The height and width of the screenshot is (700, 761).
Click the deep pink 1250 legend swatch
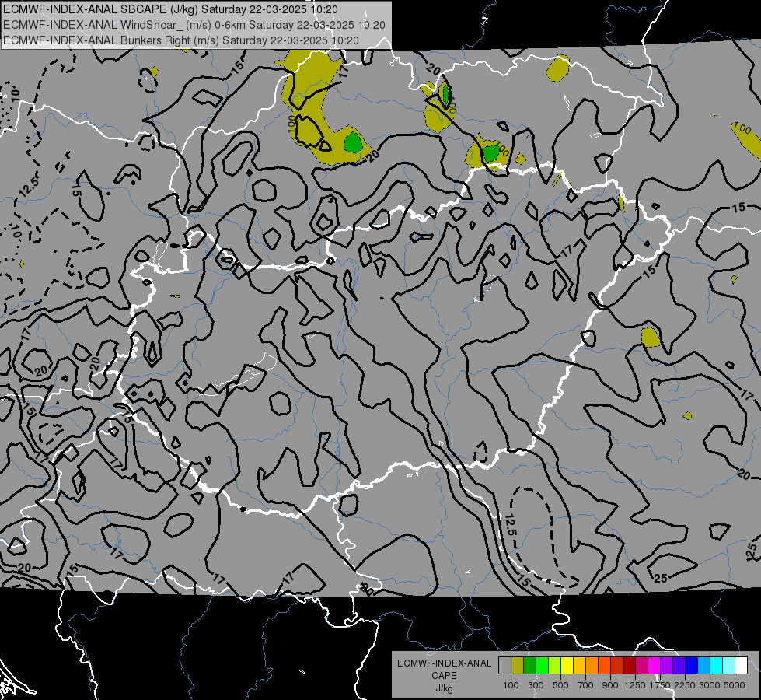(x=642, y=666)
